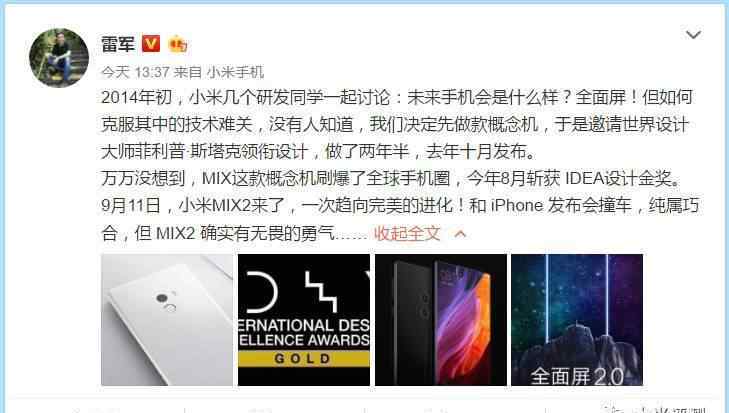Screen dimensions: 729x413
Task: Click 收起全文 to fold the text
Action: pyautogui.click(x=407, y=233)
